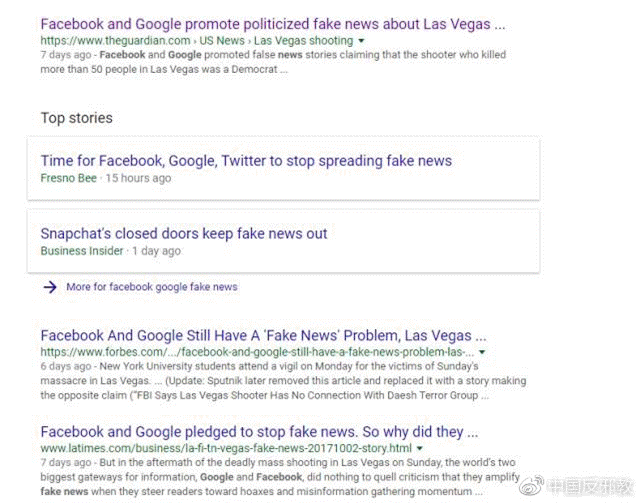Select the Business Insider source label
This screenshot has height=504, width=640.
82,251
